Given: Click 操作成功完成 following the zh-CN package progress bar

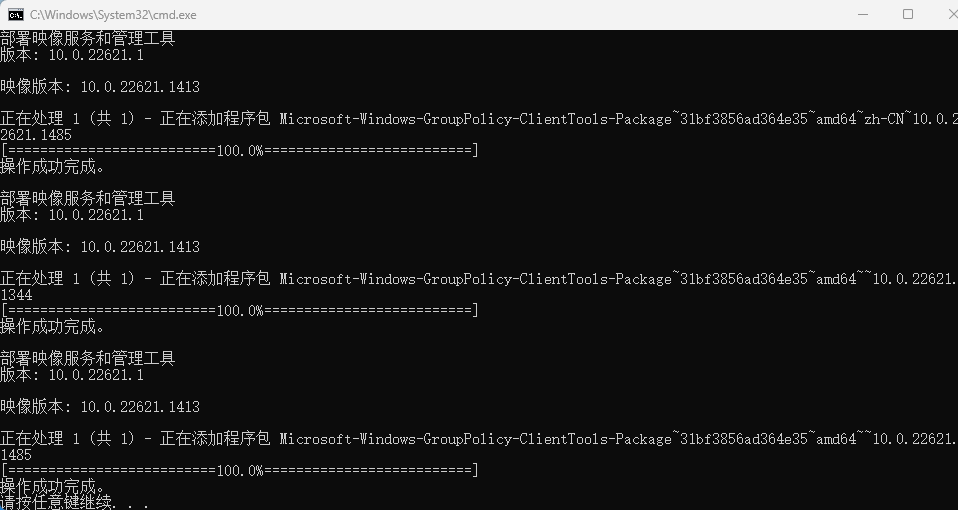Looking at the screenshot, I should click(x=52, y=166).
